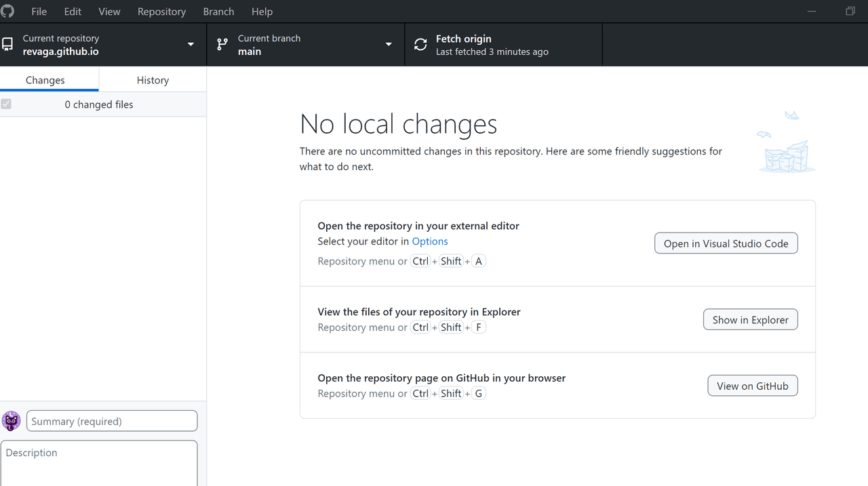The image size is (868, 486).
Task: Open the Repository menu
Action: [x=161, y=12]
